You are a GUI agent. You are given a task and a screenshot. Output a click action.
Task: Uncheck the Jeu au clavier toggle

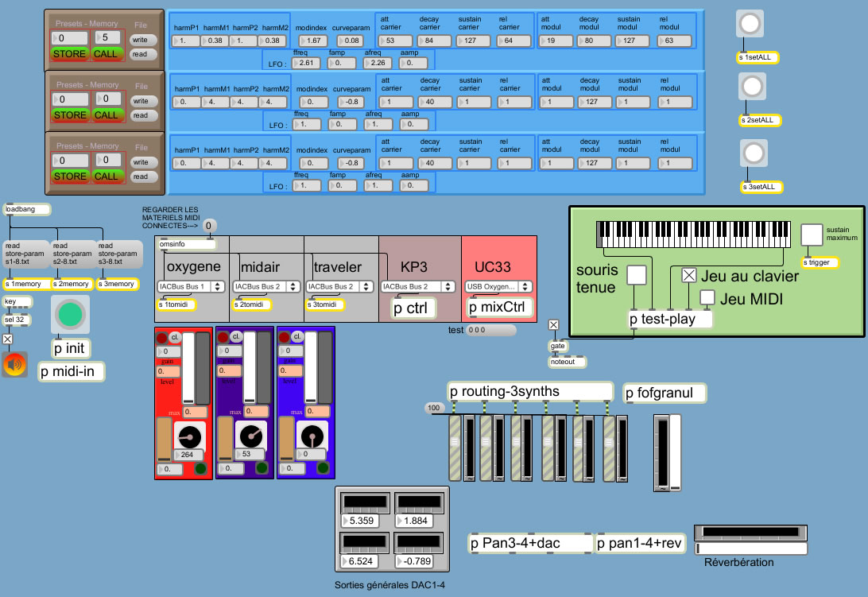coord(688,275)
